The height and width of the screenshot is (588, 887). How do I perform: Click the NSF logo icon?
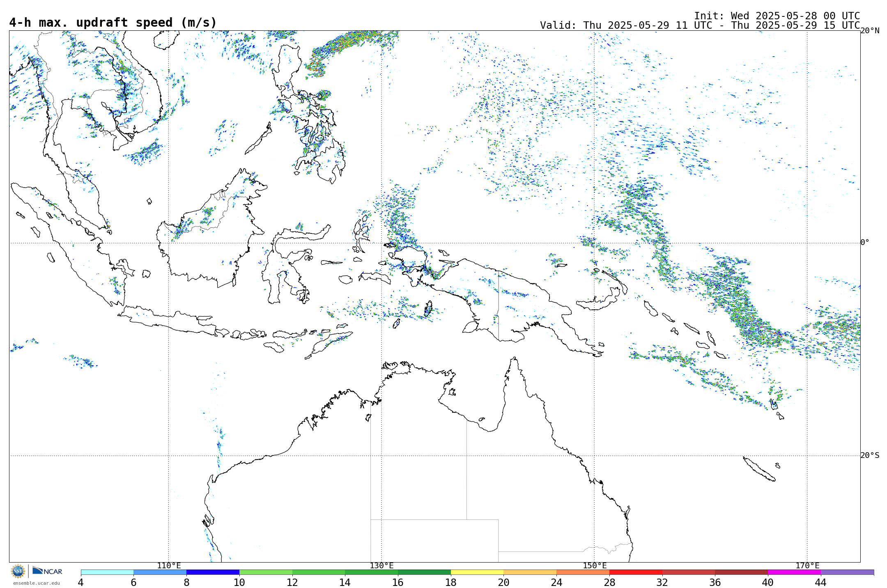coord(18,571)
